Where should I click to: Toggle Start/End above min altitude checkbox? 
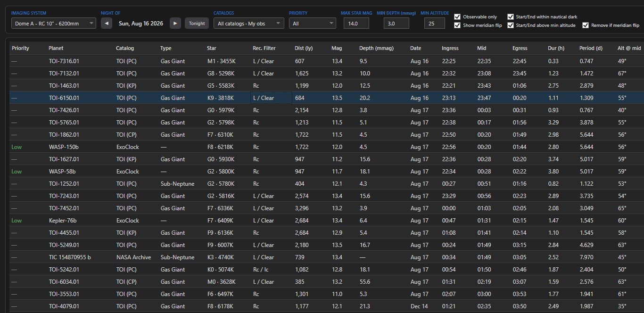[511, 25]
